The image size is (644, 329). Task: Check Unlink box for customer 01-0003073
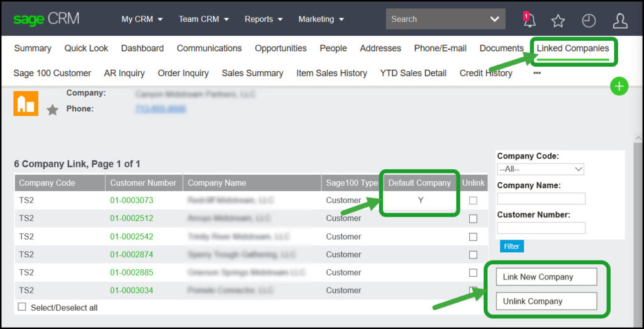click(x=473, y=201)
